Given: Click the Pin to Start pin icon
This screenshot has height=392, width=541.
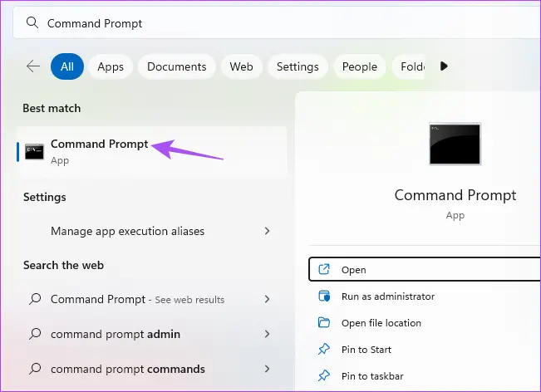Looking at the screenshot, I should 325,350.
